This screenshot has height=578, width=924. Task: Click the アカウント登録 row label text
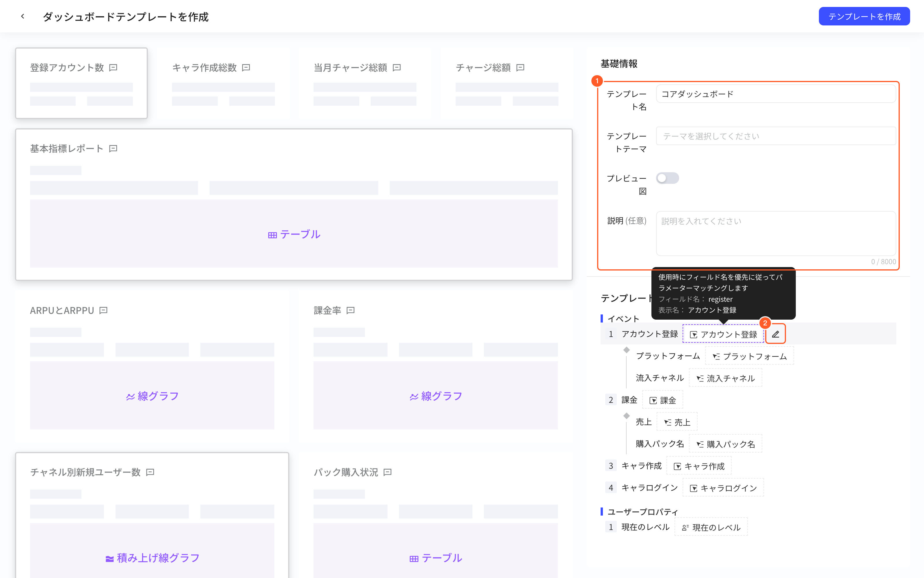tap(649, 334)
